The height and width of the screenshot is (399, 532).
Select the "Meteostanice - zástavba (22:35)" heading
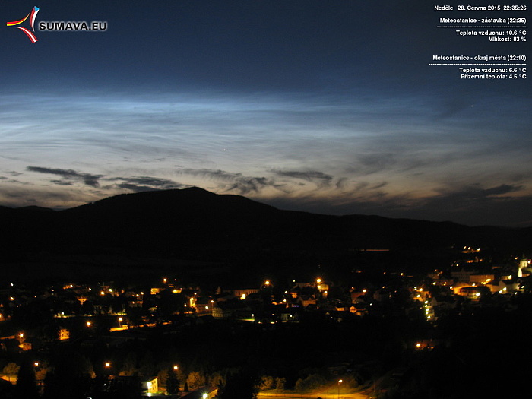coord(483,21)
